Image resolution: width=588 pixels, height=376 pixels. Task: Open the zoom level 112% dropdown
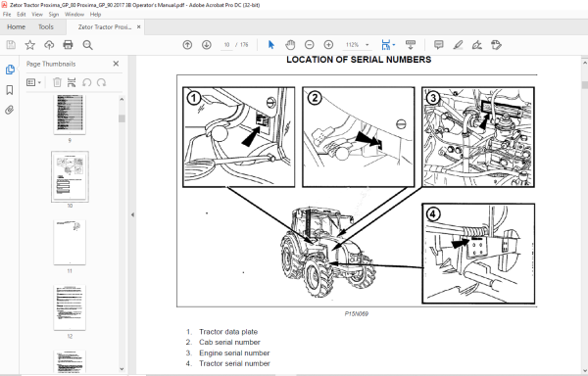[x=358, y=45]
